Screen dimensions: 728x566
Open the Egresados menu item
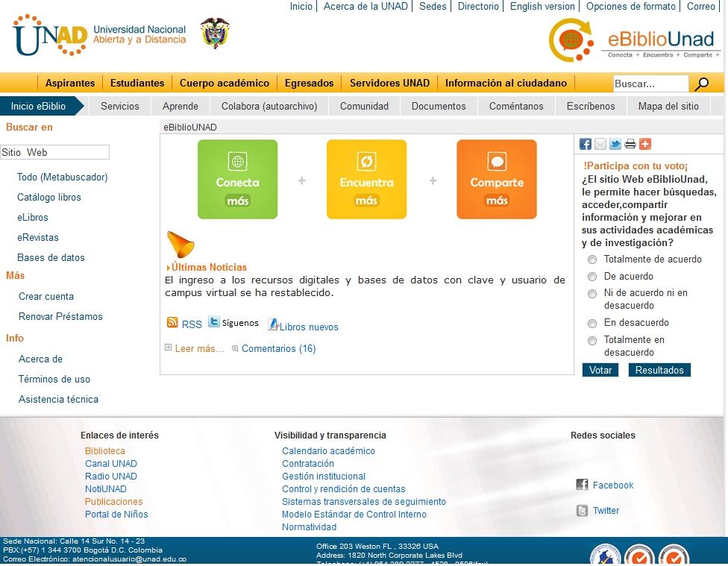click(309, 83)
